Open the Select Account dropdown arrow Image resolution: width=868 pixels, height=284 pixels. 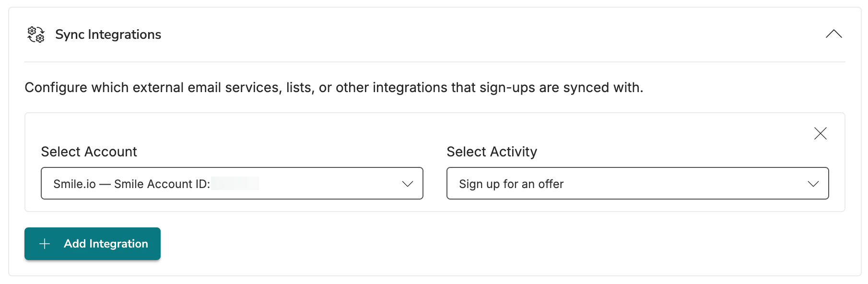click(x=407, y=184)
